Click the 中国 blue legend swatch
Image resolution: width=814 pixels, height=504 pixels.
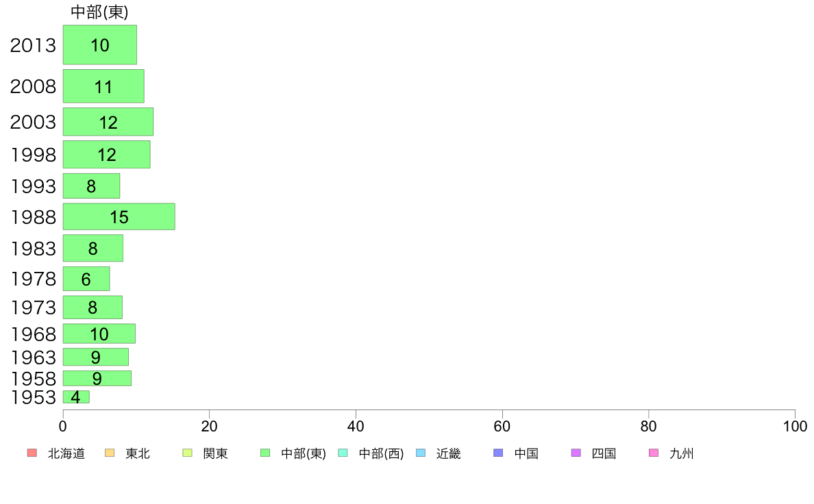(498, 453)
